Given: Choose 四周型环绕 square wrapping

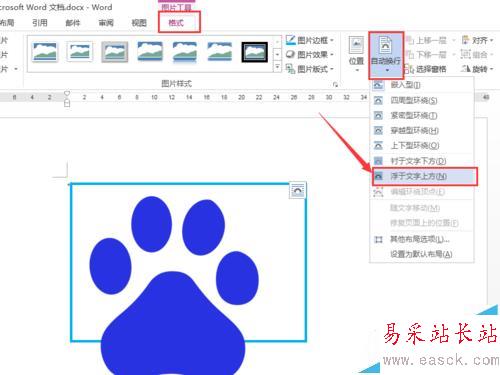Looking at the screenshot, I should 422,100.
